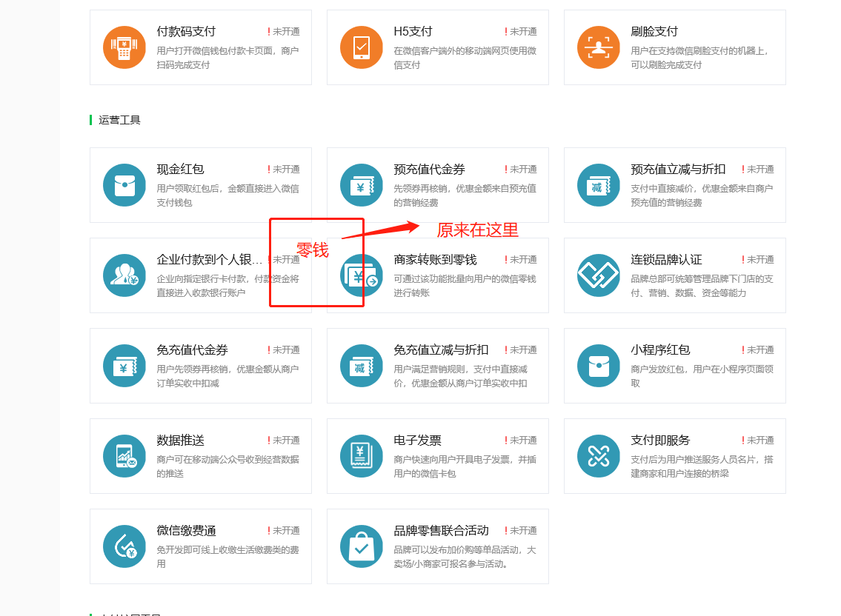Click the 小程序红包 envelope icon

[599, 366]
